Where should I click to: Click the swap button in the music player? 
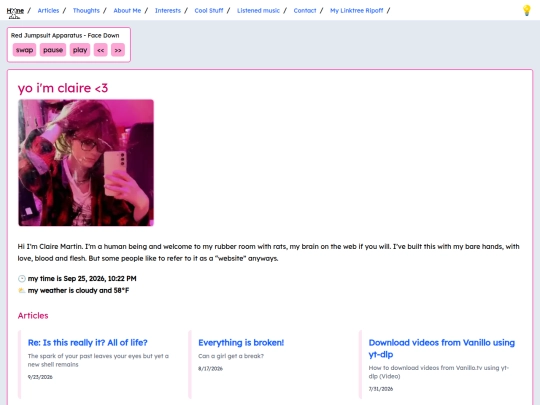tap(24, 50)
